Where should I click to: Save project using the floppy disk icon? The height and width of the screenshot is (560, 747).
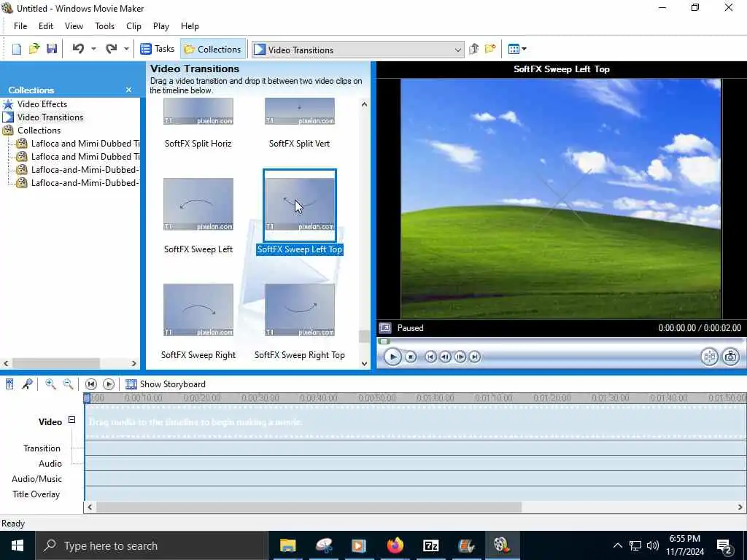52,49
